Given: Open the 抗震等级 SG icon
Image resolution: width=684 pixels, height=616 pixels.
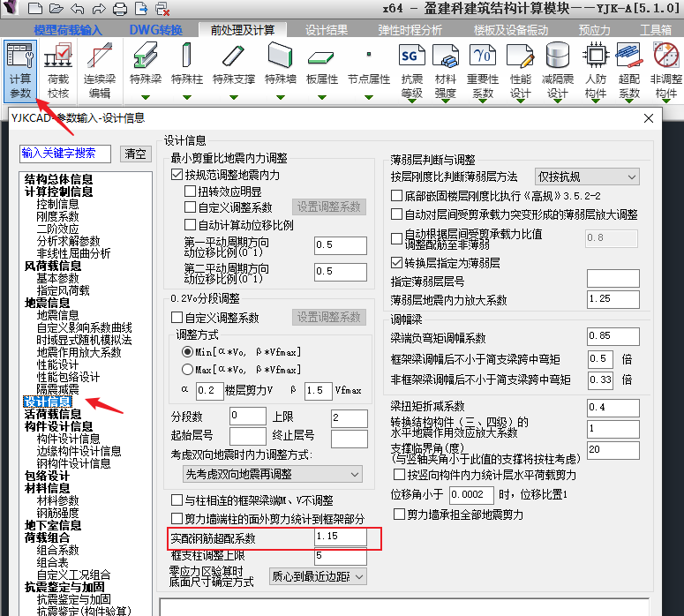Looking at the screenshot, I should [x=412, y=55].
